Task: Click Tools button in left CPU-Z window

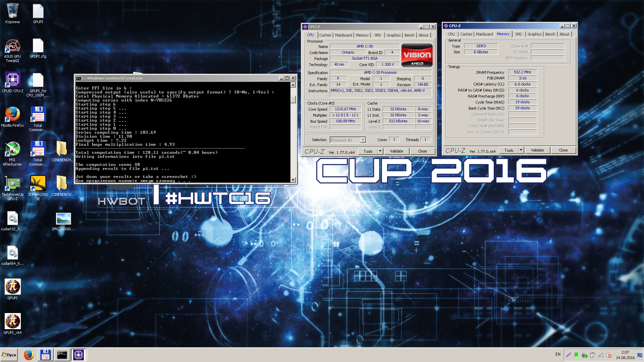Action: [368, 152]
